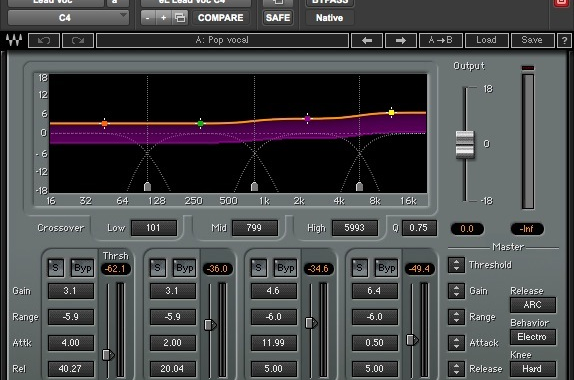This screenshot has width=574, height=380.
Task: Click the Attack field showing 0.50
Action: point(374,343)
